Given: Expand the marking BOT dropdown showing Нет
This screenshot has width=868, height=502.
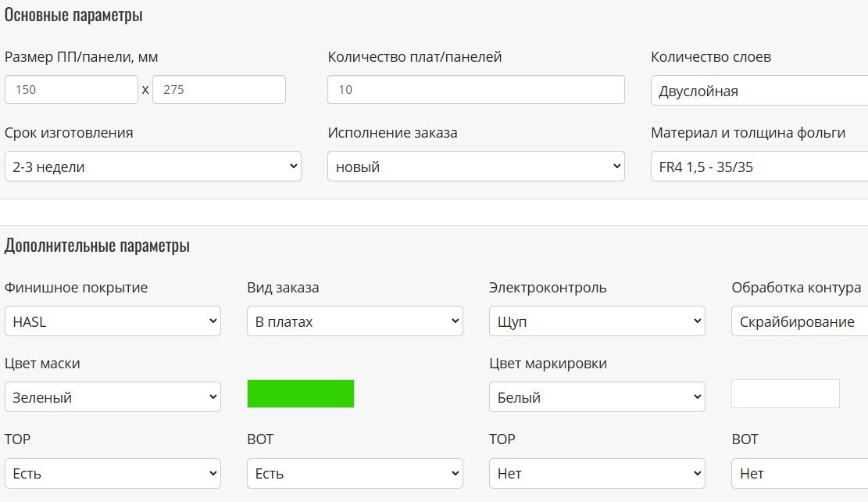Looking at the screenshot, I should [799, 473].
